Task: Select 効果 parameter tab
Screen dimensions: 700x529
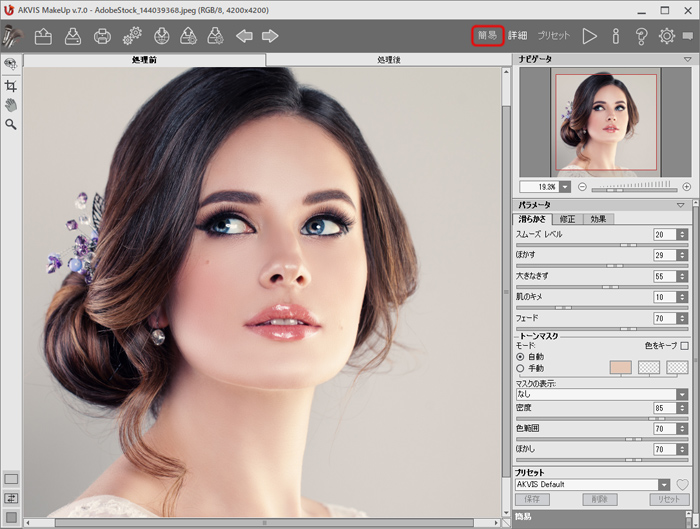Action: tap(598, 219)
